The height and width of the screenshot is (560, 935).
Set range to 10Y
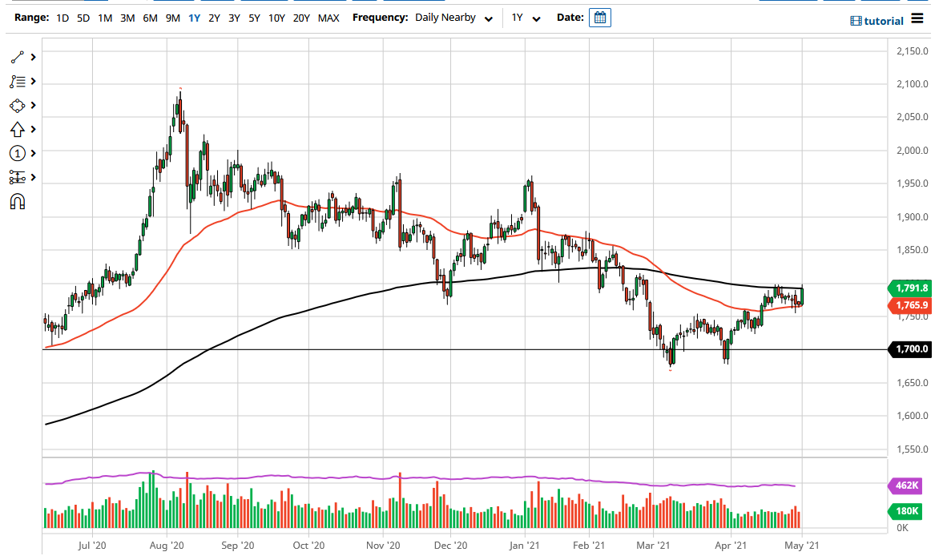276,18
